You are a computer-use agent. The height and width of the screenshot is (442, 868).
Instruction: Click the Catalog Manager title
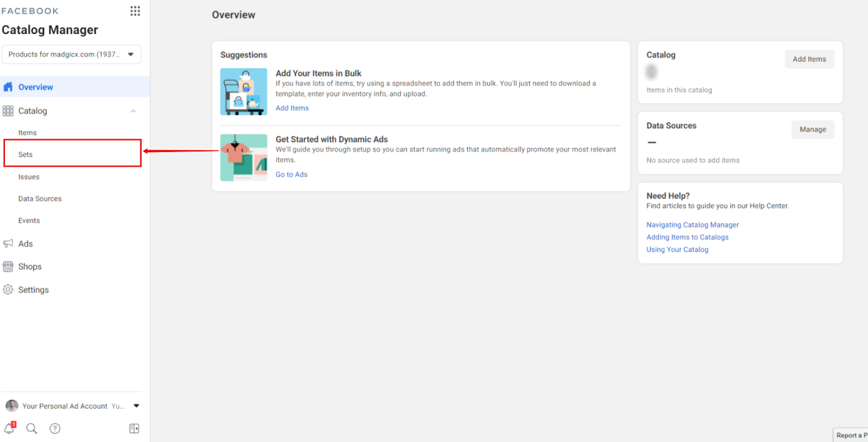50,30
